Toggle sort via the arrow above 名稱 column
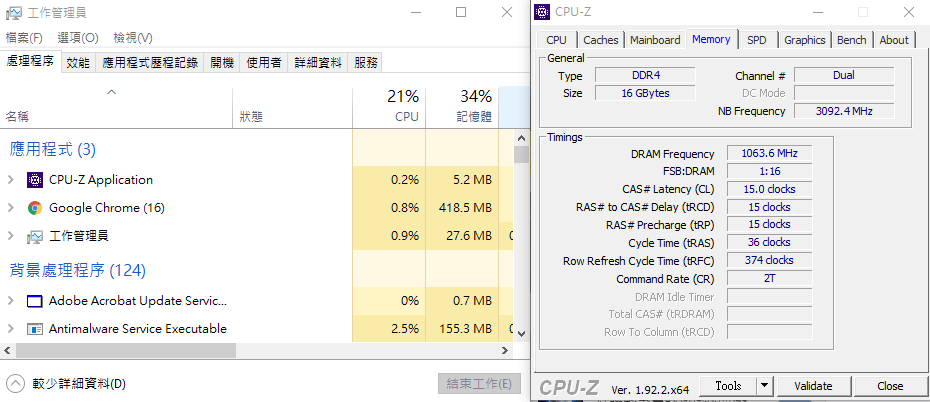 (112, 92)
